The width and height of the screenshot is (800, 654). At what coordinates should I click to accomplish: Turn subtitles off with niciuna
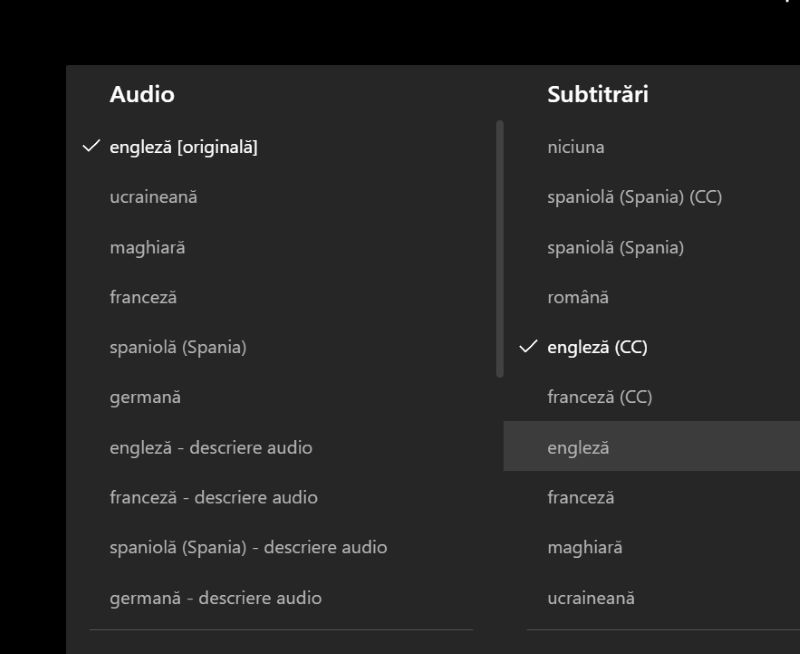[x=576, y=147]
